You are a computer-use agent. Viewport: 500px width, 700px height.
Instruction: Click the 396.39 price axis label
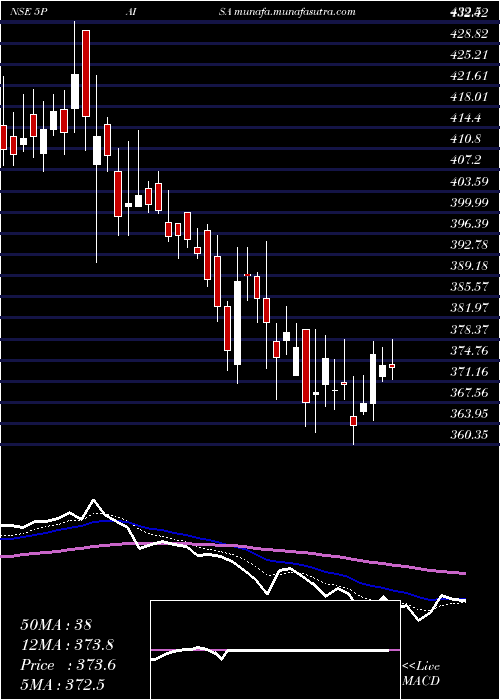(x=468, y=224)
